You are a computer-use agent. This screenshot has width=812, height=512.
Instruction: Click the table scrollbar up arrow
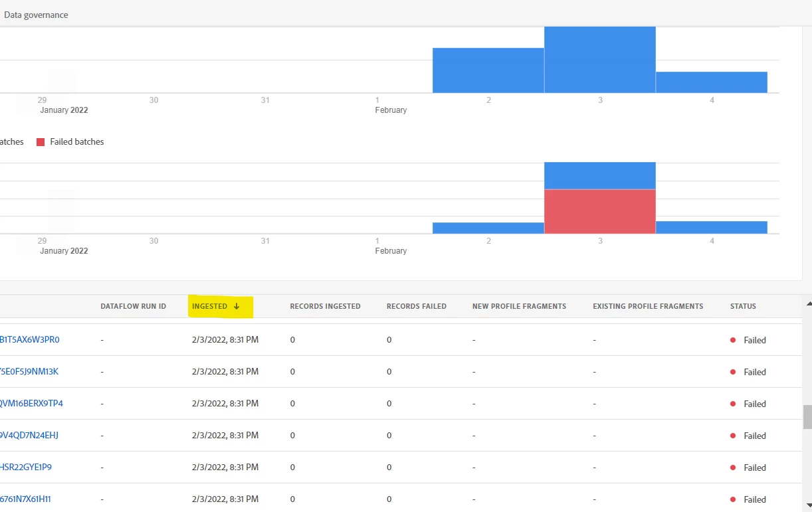807,303
